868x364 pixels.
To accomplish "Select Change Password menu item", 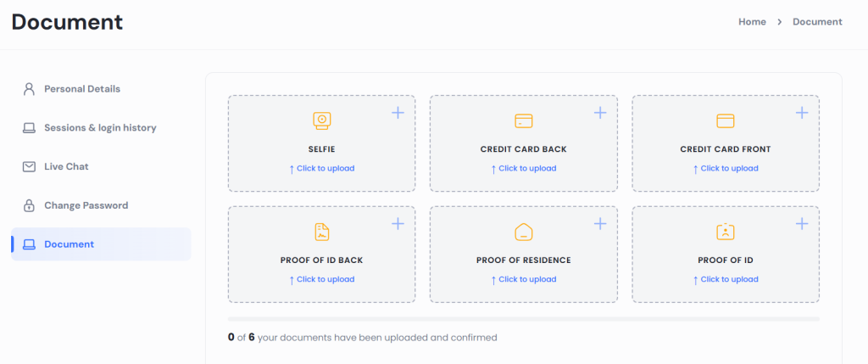I will pos(86,205).
